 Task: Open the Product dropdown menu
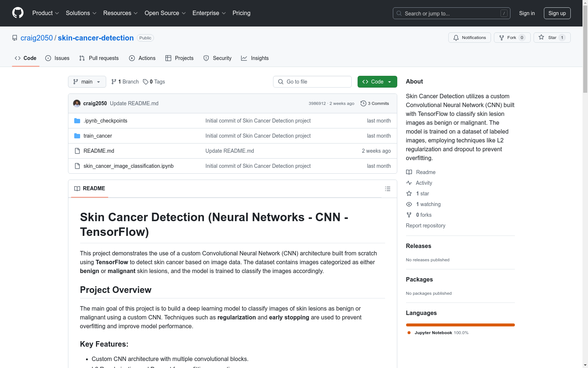(x=46, y=13)
